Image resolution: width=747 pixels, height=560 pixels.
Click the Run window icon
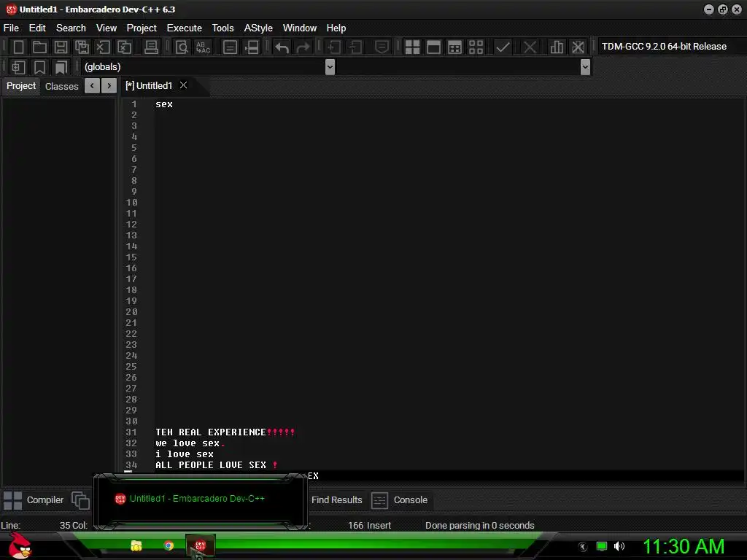[433, 47]
